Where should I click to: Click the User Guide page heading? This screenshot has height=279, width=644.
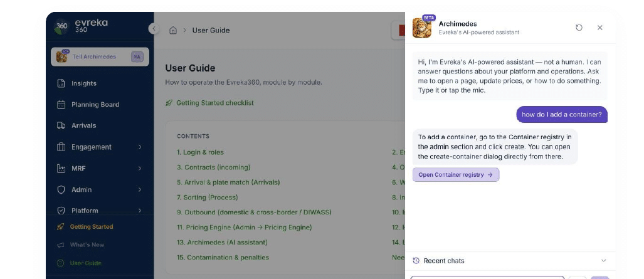pyautogui.click(x=190, y=68)
